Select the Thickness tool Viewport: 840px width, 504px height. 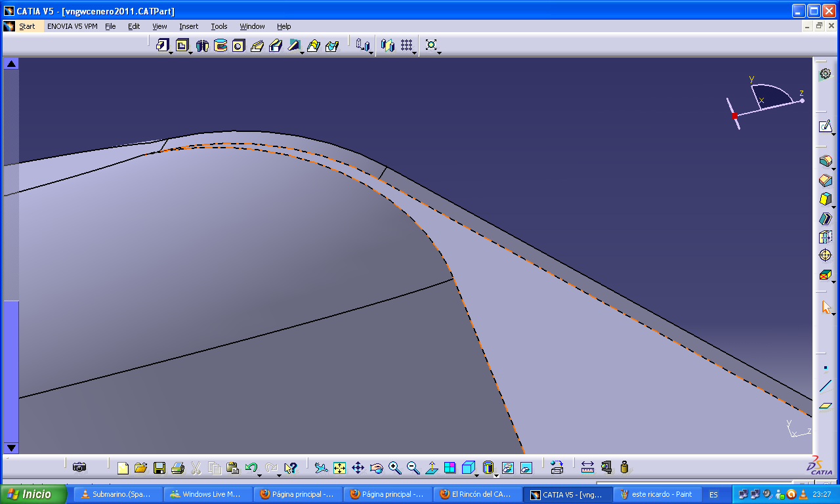pos(826,237)
